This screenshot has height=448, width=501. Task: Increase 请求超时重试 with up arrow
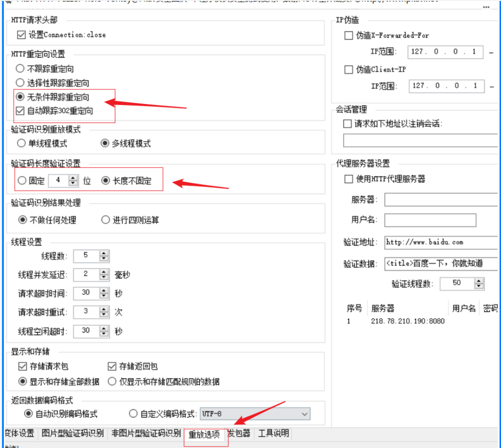(104, 310)
